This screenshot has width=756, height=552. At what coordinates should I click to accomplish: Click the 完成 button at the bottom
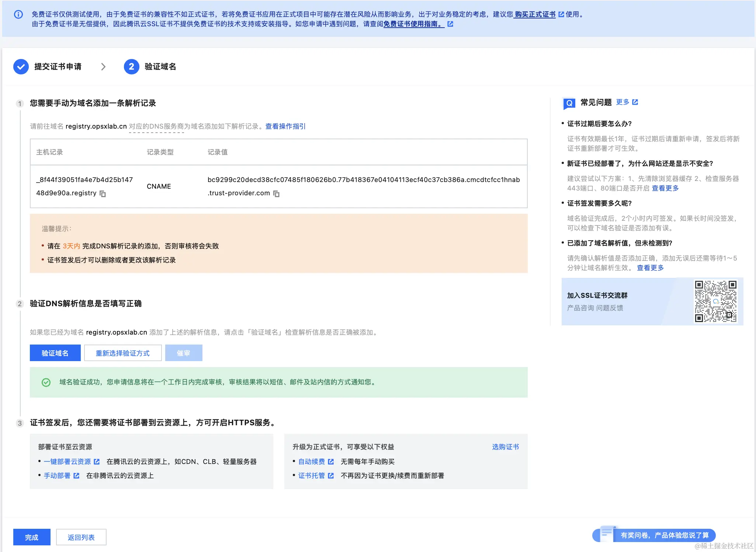click(x=31, y=537)
